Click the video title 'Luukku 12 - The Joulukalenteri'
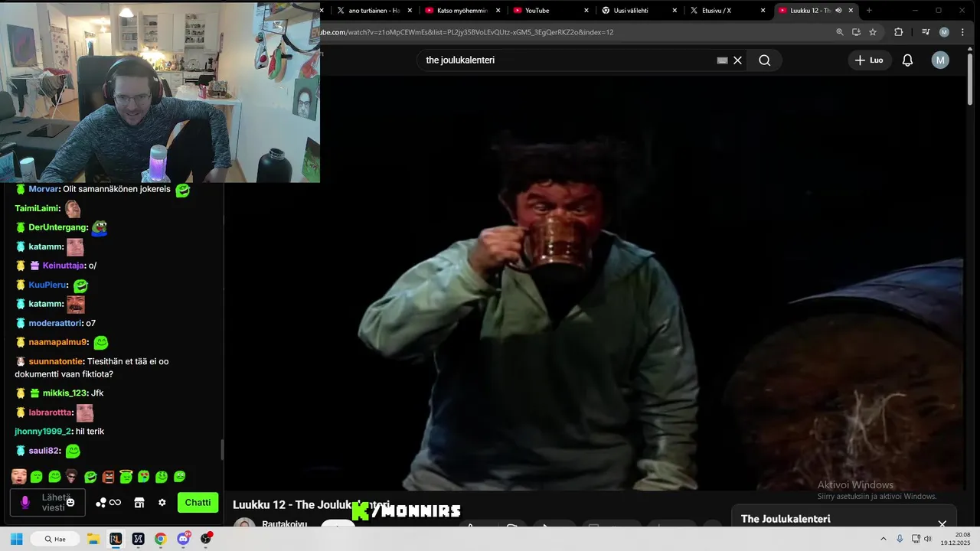 point(311,504)
